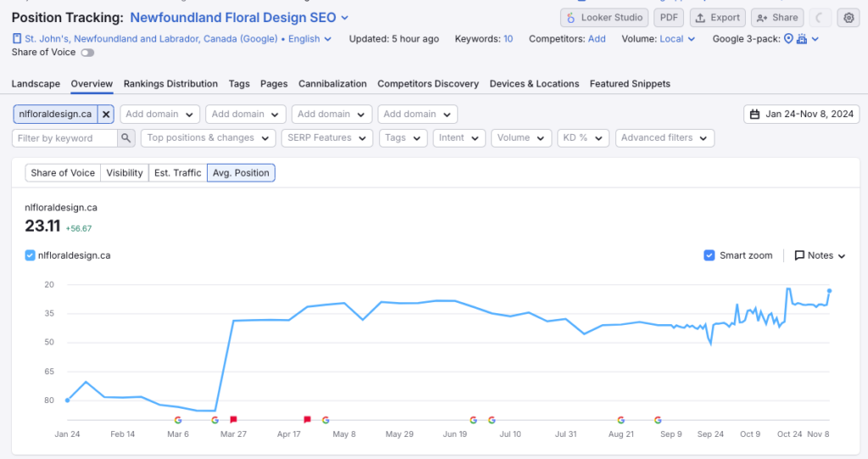Screen dimensions: 868x459
Task: Open the red note flag at Mar 27
Action: (234, 420)
